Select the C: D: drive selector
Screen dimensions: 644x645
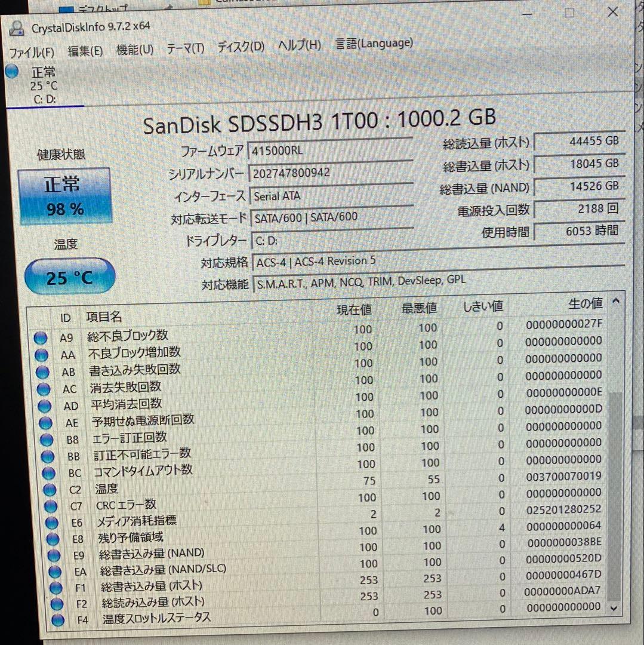(47, 99)
